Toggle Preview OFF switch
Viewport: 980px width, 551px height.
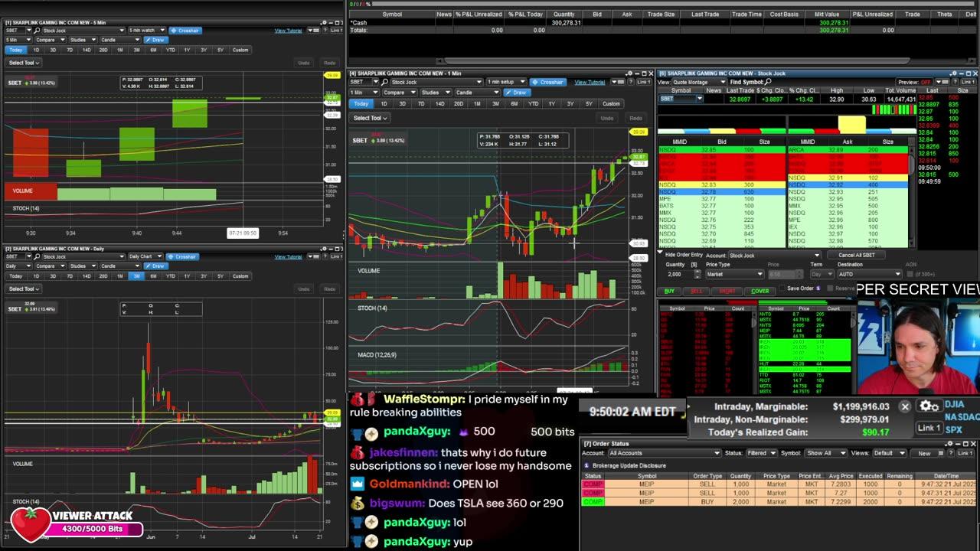[914, 82]
